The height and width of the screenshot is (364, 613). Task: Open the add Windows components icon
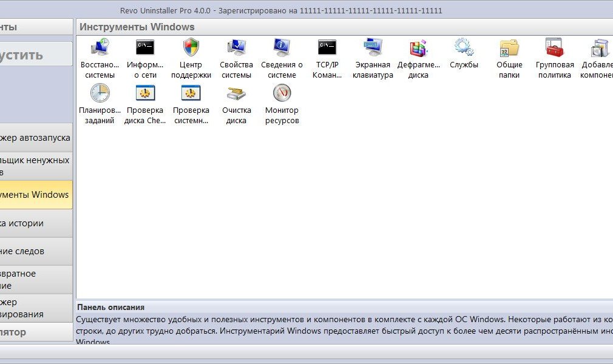[x=600, y=48]
